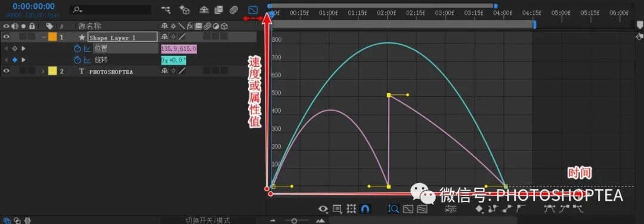Hide PHOTOSHOPTEA layer with its eye toggle
Image resolution: width=644 pixels, height=224 pixels.
(x=6, y=71)
